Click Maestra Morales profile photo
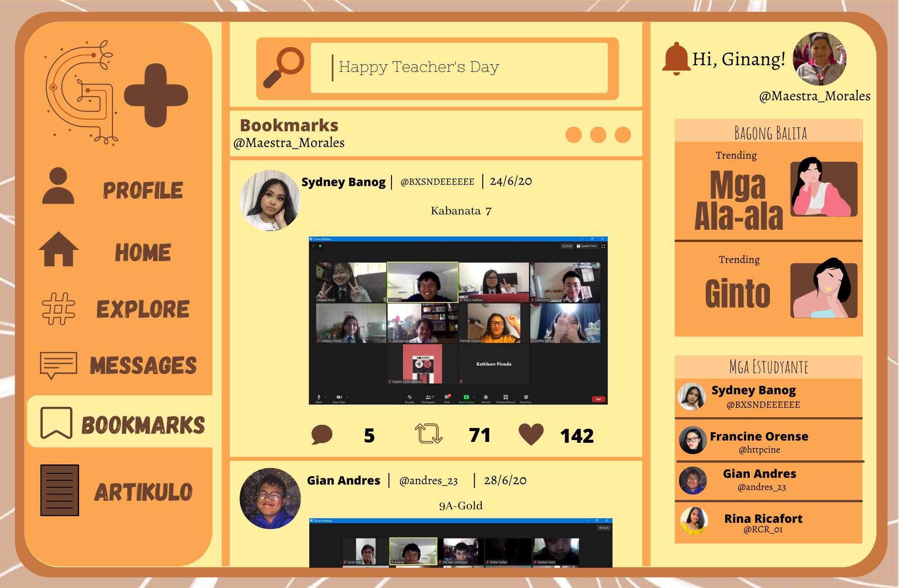Image resolution: width=899 pixels, height=588 pixels. (x=819, y=59)
